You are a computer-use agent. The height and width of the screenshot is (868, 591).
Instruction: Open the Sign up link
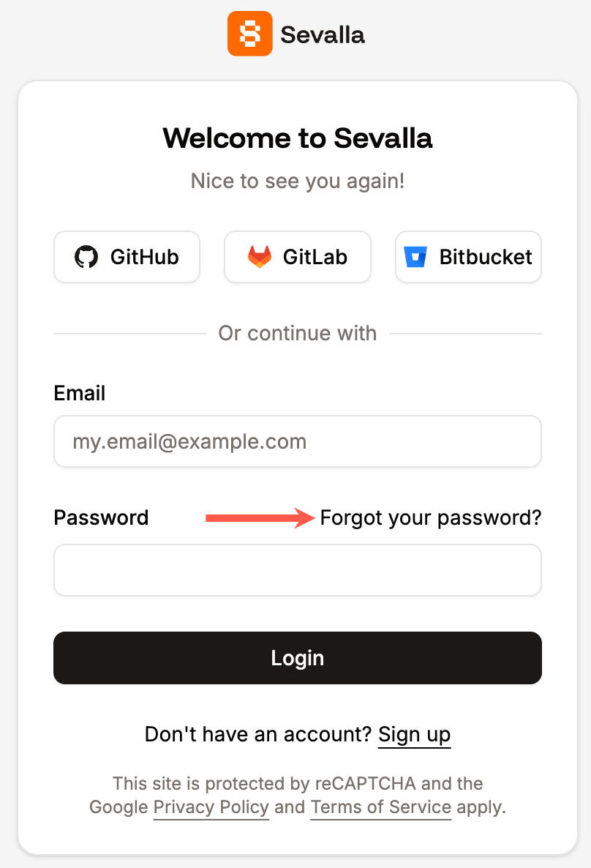414,734
